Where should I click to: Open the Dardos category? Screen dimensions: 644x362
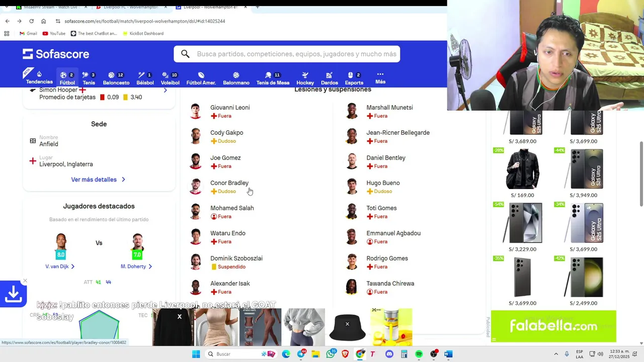pyautogui.click(x=329, y=78)
